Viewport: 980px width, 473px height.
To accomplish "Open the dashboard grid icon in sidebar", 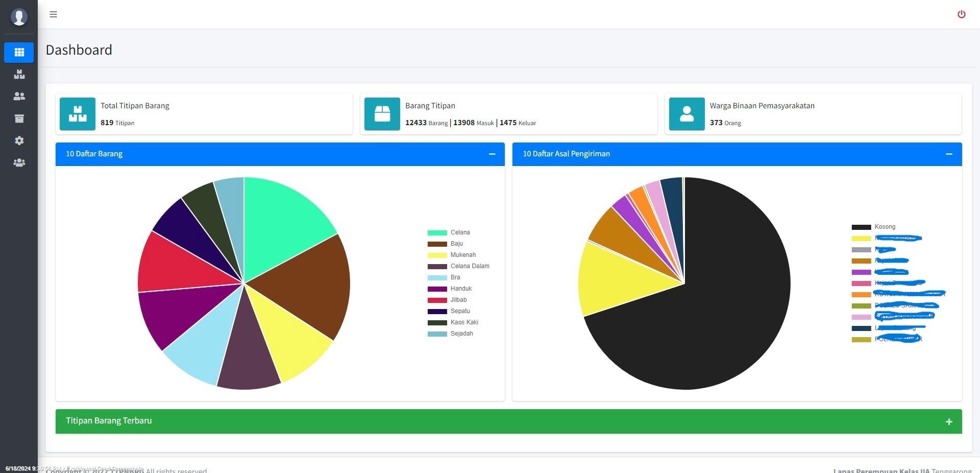I will click(19, 52).
